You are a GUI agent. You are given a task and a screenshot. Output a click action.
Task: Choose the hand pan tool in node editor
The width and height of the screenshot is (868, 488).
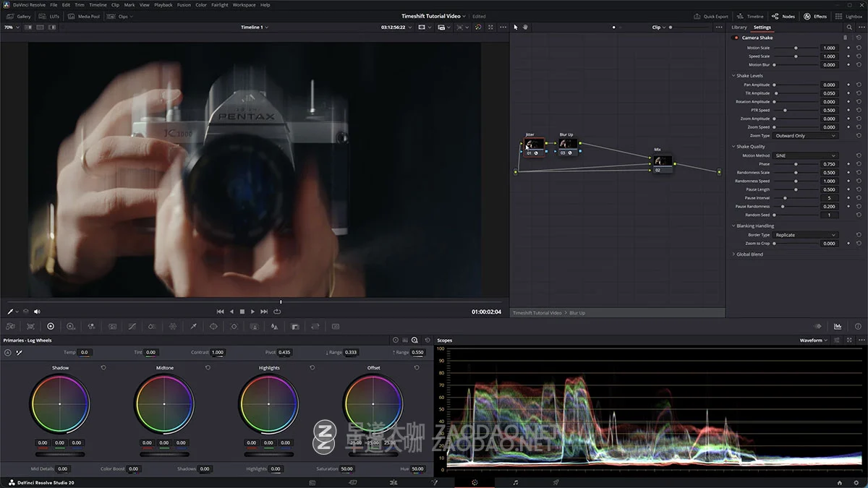(x=526, y=27)
